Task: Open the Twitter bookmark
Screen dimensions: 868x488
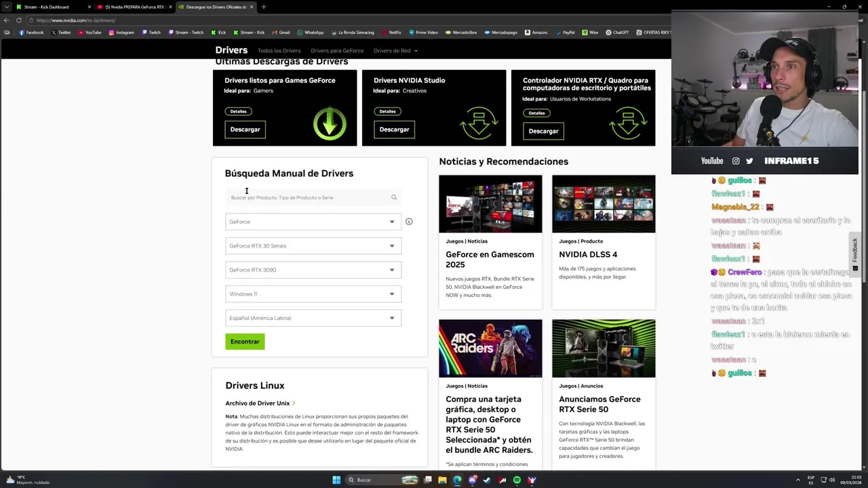Action: click(61, 33)
